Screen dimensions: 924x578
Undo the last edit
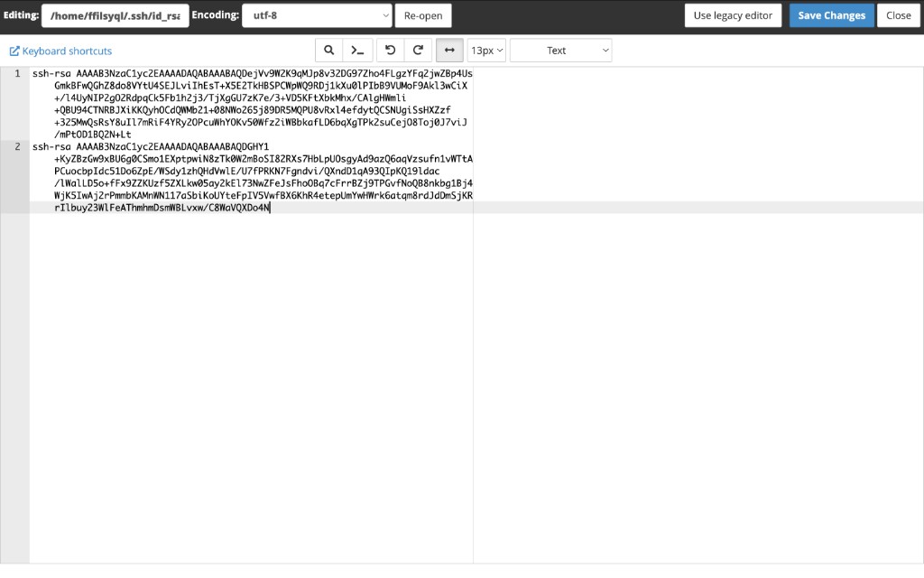pyautogui.click(x=390, y=51)
